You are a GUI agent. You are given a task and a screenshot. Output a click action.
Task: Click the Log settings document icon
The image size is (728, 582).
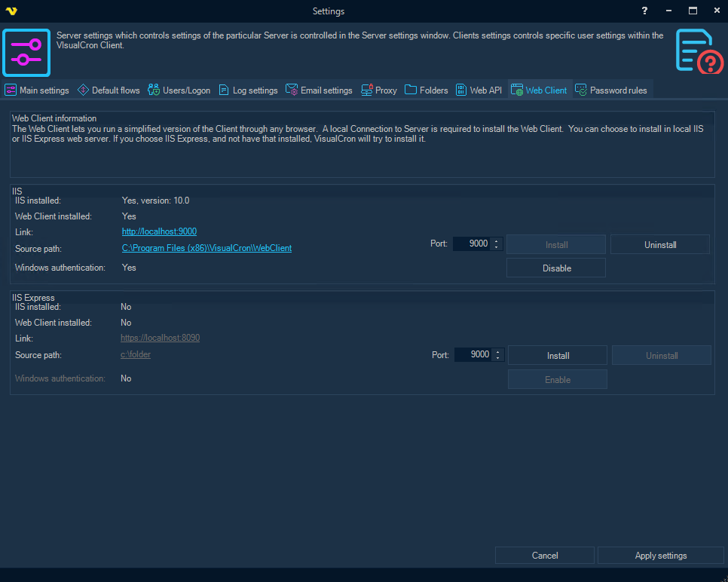tap(224, 90)
